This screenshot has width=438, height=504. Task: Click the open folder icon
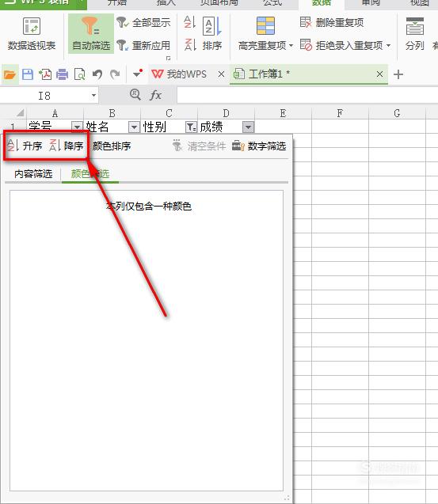click(x=10, y=74)
